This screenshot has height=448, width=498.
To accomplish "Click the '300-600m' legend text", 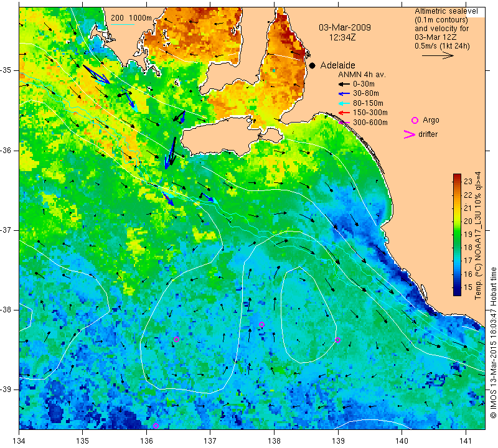I will pyautogui.click(x=370, y=123).
